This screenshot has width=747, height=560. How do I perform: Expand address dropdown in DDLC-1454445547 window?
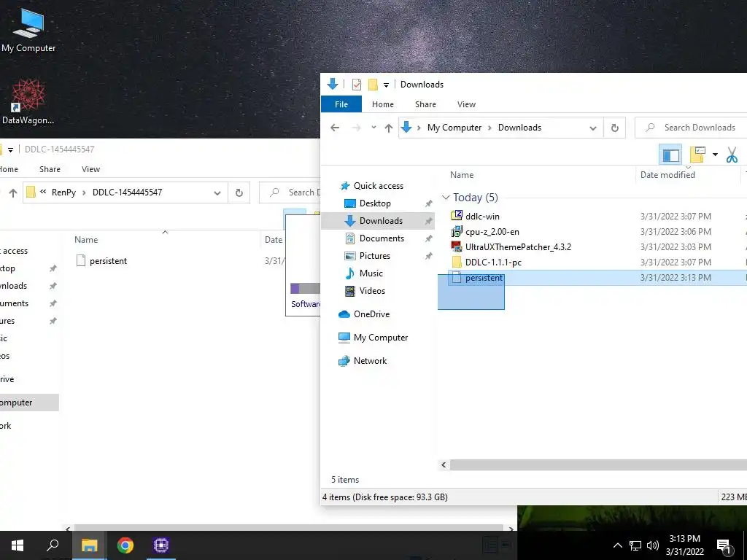coord(217,192)
